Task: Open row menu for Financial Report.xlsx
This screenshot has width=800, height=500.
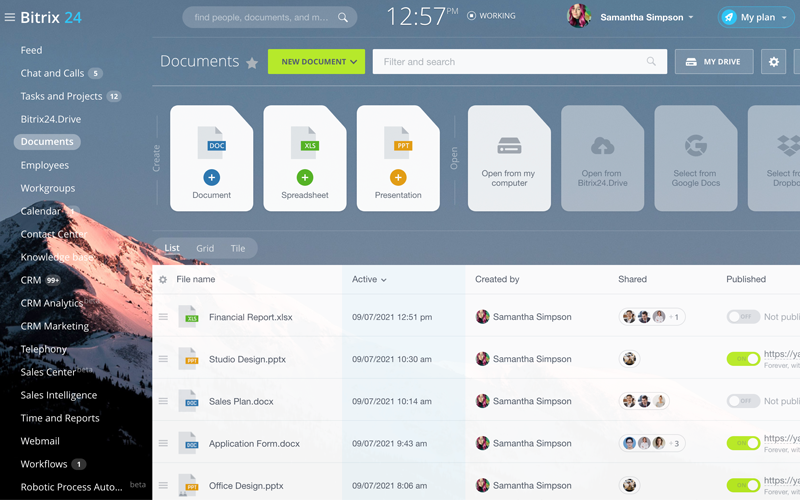Action: (x=163, y=317)
